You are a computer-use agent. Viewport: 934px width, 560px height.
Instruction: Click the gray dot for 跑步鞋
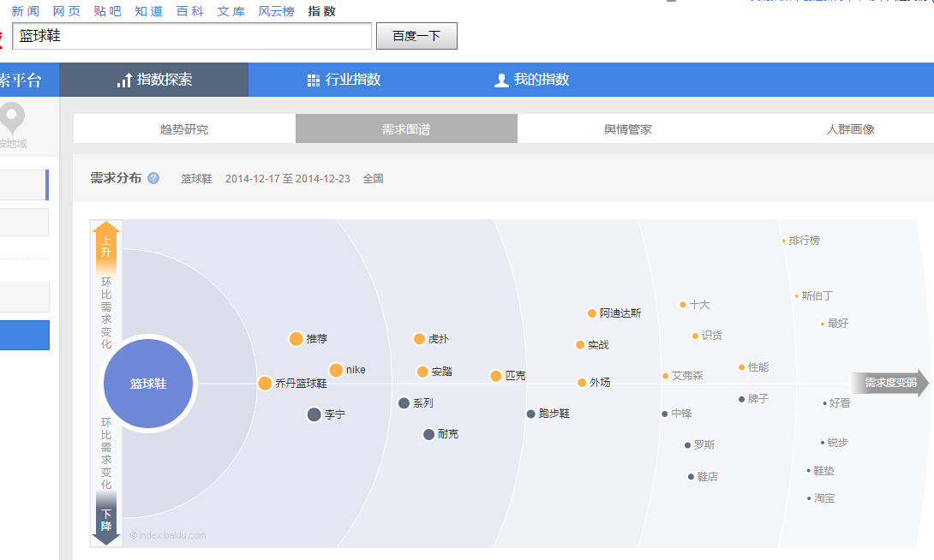pos(530,414)
